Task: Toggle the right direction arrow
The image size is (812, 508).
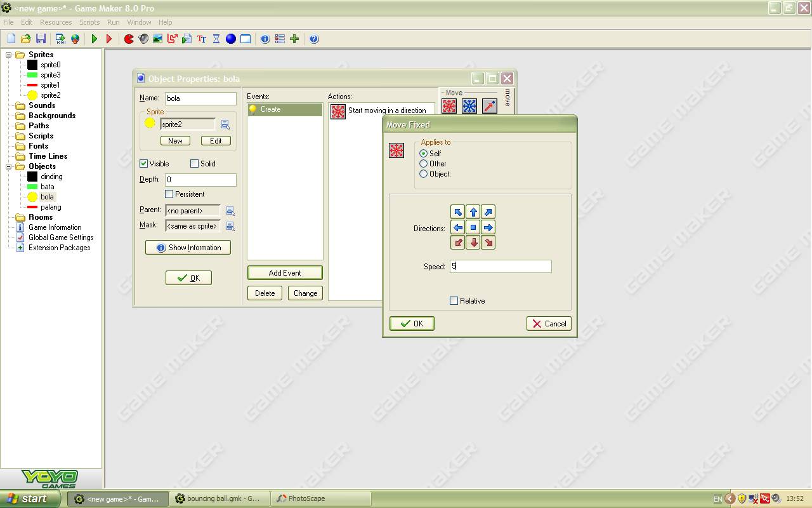Action: tap(488, 227)
